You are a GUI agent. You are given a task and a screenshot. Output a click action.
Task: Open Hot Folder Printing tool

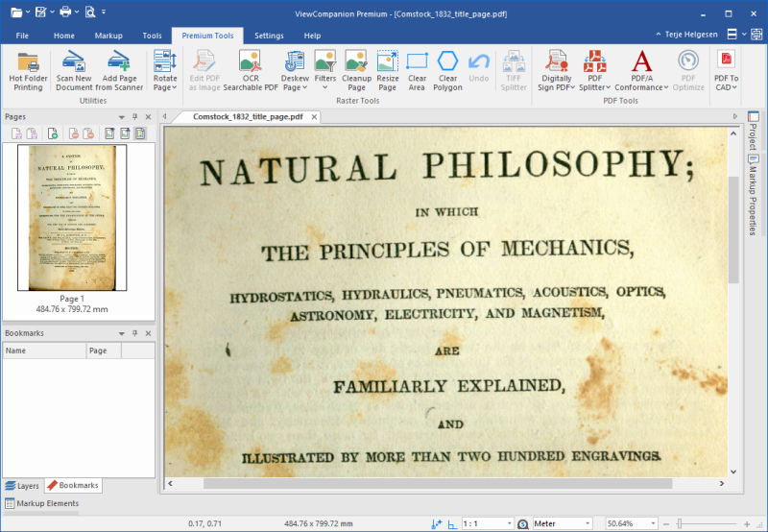(28, 70)
